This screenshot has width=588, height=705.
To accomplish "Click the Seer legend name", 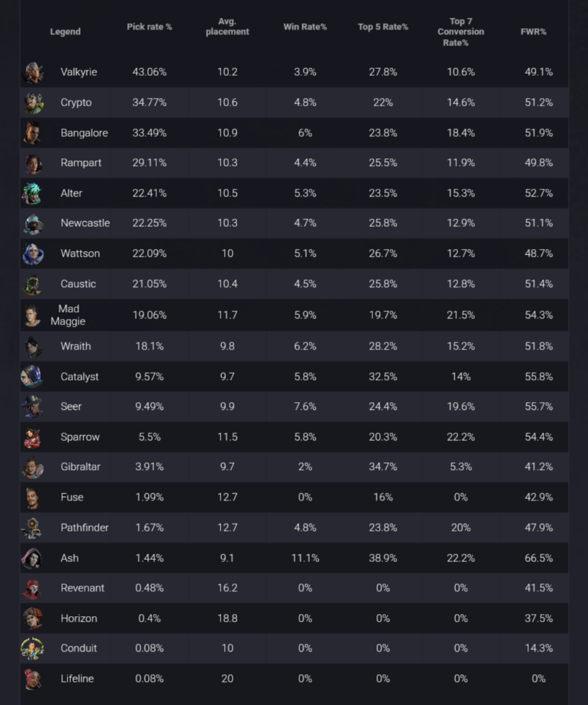I will [x=71, y=406].
